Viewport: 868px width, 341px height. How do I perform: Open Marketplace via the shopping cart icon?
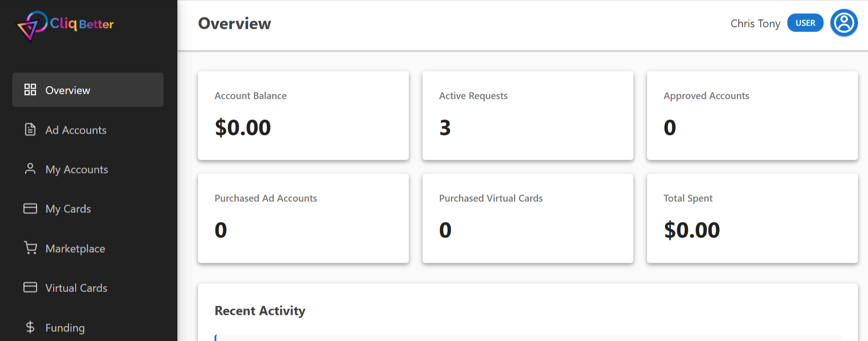coord(30,248)
